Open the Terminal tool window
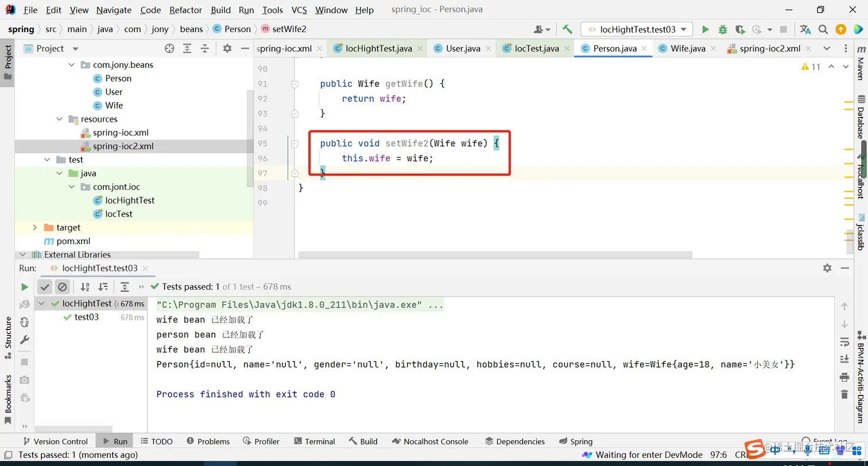This screenshot has height=466, width=868. (314, 441)
